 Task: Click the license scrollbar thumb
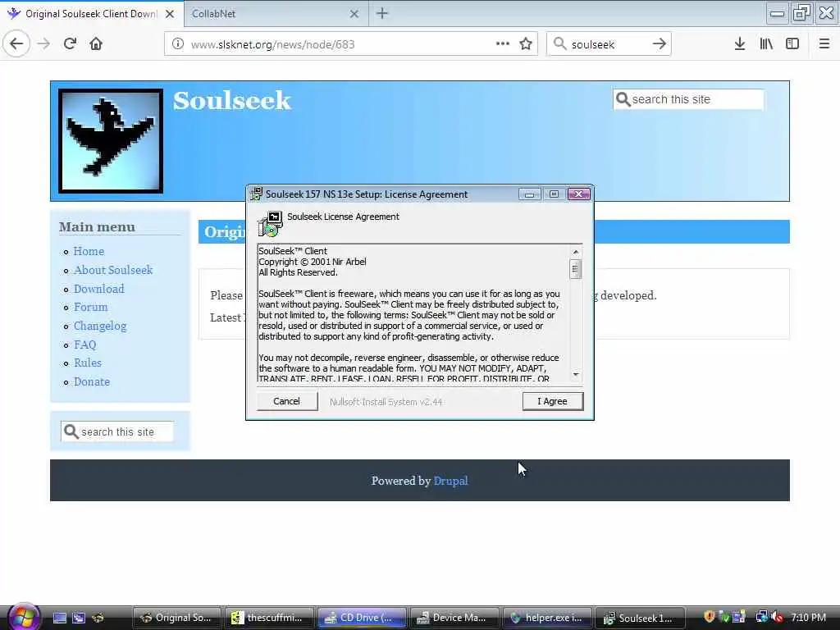[x=575, y=269]
